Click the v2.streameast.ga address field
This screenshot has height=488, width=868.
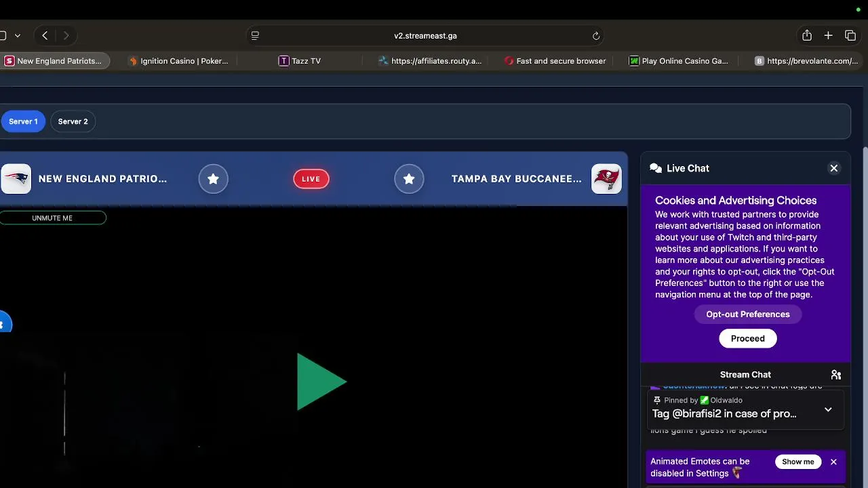click(x=425, y=35)
